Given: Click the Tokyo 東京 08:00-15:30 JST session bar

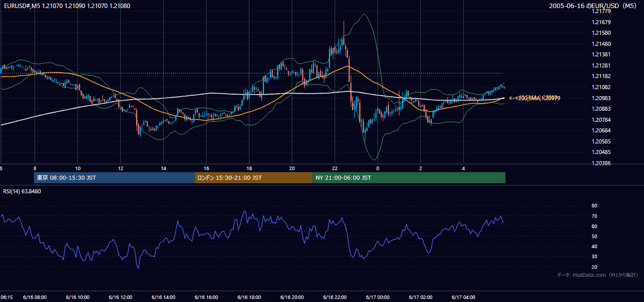Looking at the screenshot, I should tap(114, 178).
